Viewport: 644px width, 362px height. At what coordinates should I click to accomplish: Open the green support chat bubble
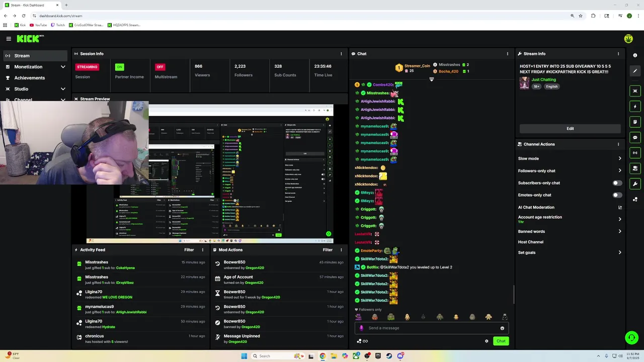coord(631,338)
